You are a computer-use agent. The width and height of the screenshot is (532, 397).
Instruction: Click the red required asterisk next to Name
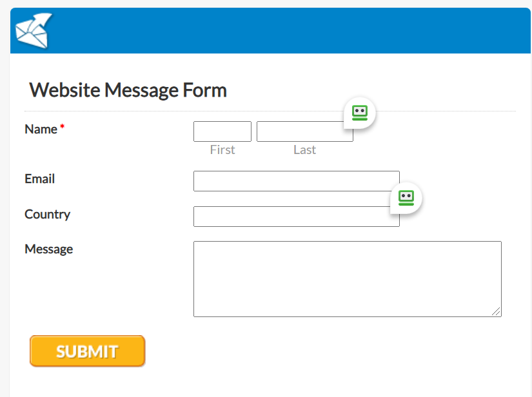pos(63,129)
